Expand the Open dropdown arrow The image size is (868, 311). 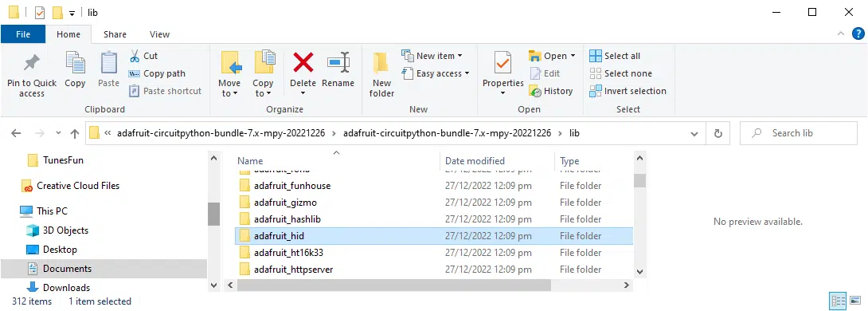point(573,56)
